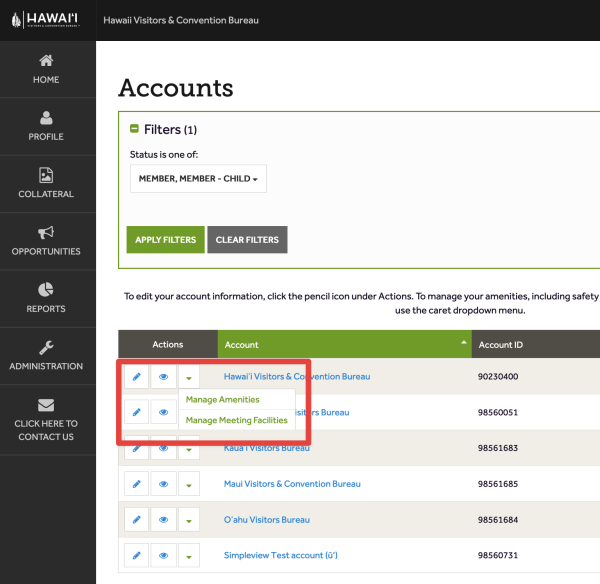Image resolution: width=600 pixels, height=584 pixels.
Task: View the account with ID 98560051
Action: tap(163, 412)
